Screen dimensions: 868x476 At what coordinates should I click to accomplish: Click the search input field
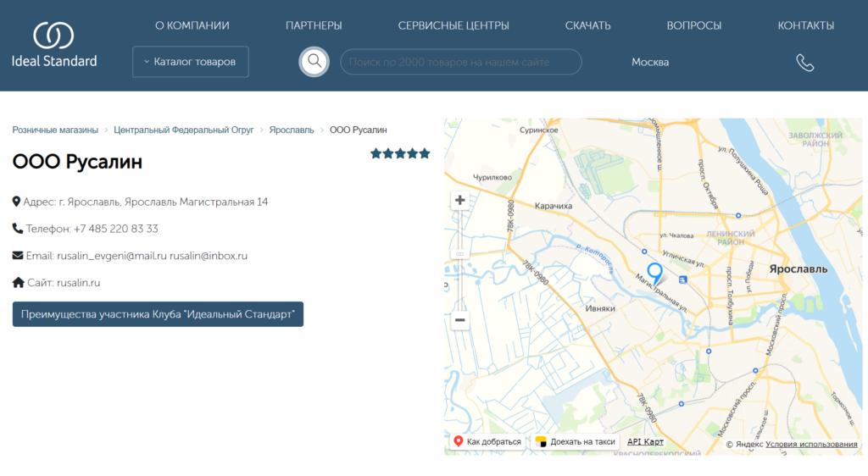[x=461, y=62]
